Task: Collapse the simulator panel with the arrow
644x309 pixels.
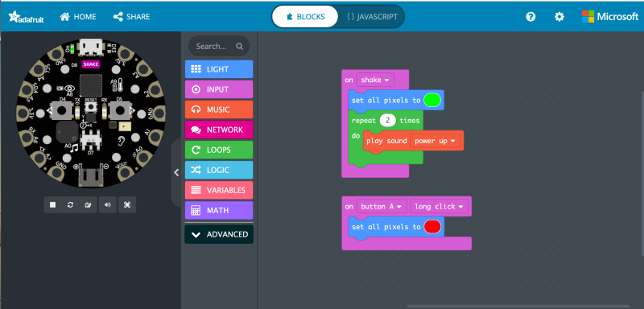Action: tap(176, 173)
